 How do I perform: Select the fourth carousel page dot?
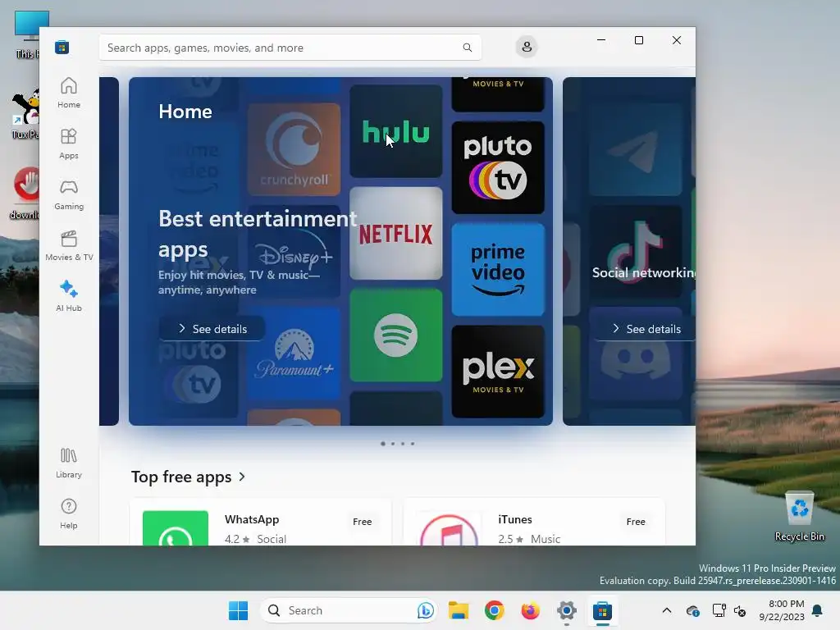tap(413, 444)
